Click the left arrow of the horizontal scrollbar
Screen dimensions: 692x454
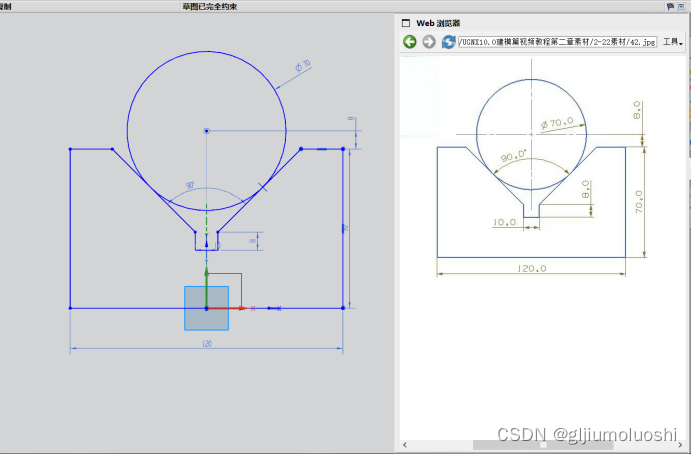tap(405, 445)
